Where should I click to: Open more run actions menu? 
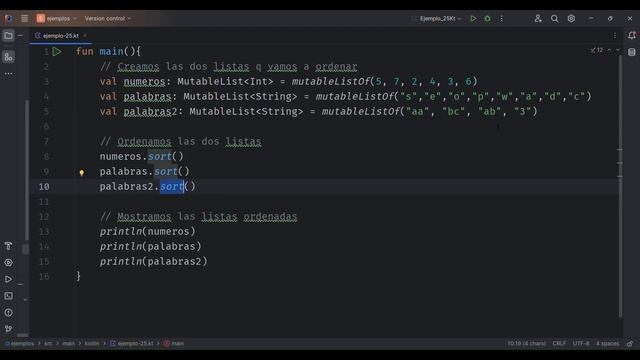tap(501, 18)
